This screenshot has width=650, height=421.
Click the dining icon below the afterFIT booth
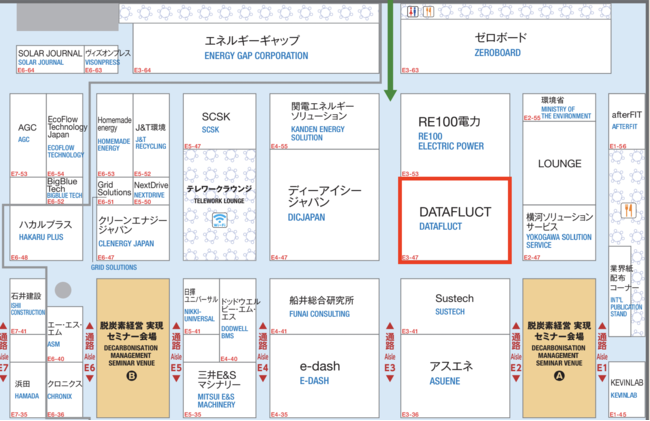(x=628, y=211)
